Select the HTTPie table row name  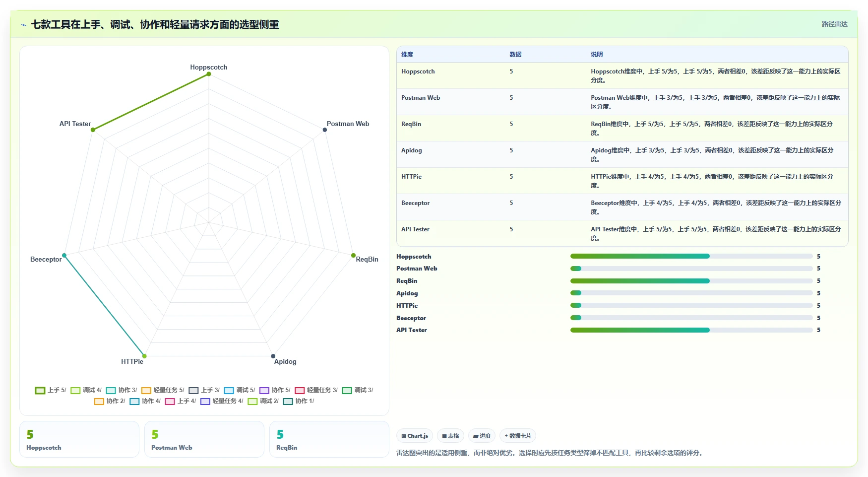click(x=412, y=177)
